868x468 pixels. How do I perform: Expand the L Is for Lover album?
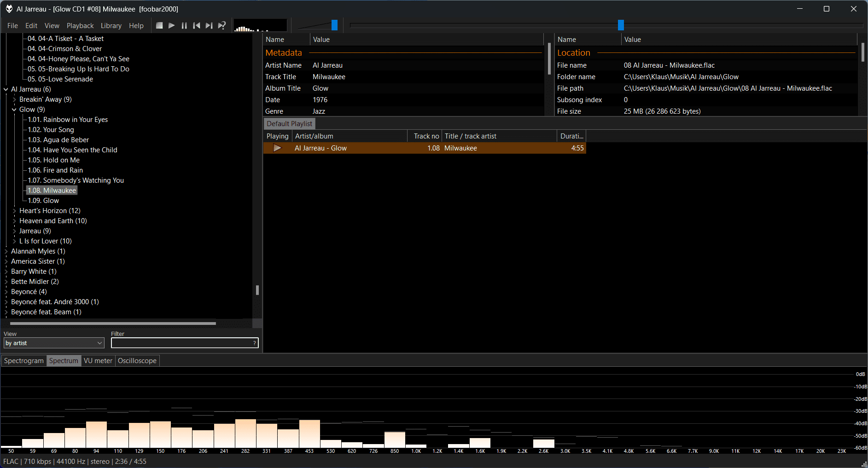[x=14, y=241]
